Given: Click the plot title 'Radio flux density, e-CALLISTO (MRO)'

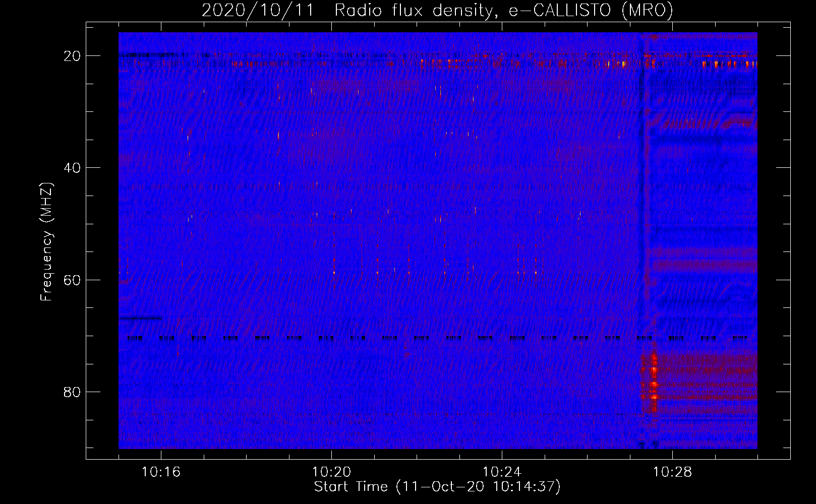Looking at the screenshot, I should [x=503, y=11].
